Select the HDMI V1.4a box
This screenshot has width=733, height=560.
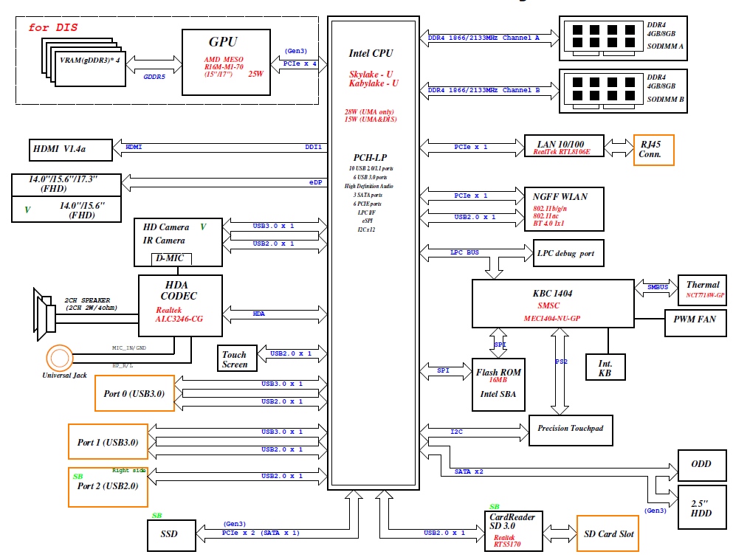(70, 149)
